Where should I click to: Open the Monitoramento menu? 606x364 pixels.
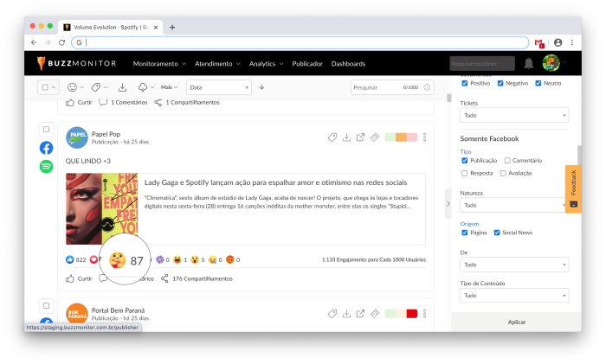pos(159,63)
